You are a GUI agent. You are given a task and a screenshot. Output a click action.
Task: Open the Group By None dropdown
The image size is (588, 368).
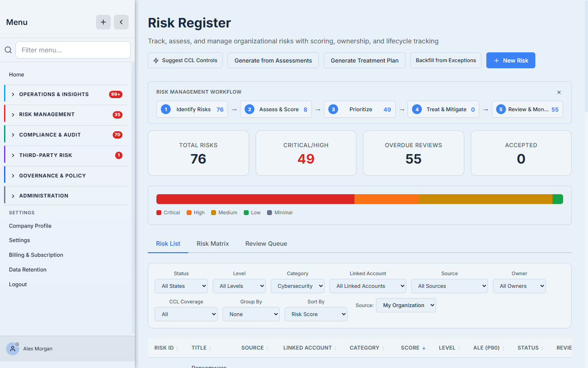coord(251,314)
